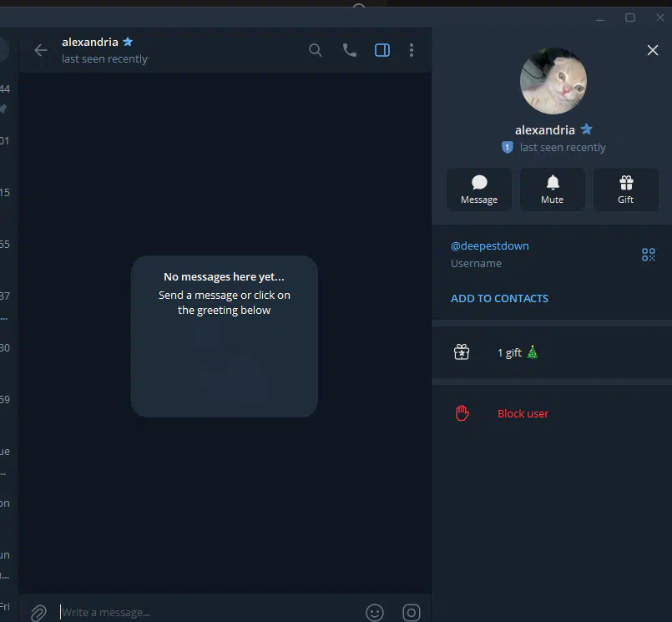The width and height of the screenshot is (672, 622).
Task: Click the level 1 shield badge
Action: (508, 148)
